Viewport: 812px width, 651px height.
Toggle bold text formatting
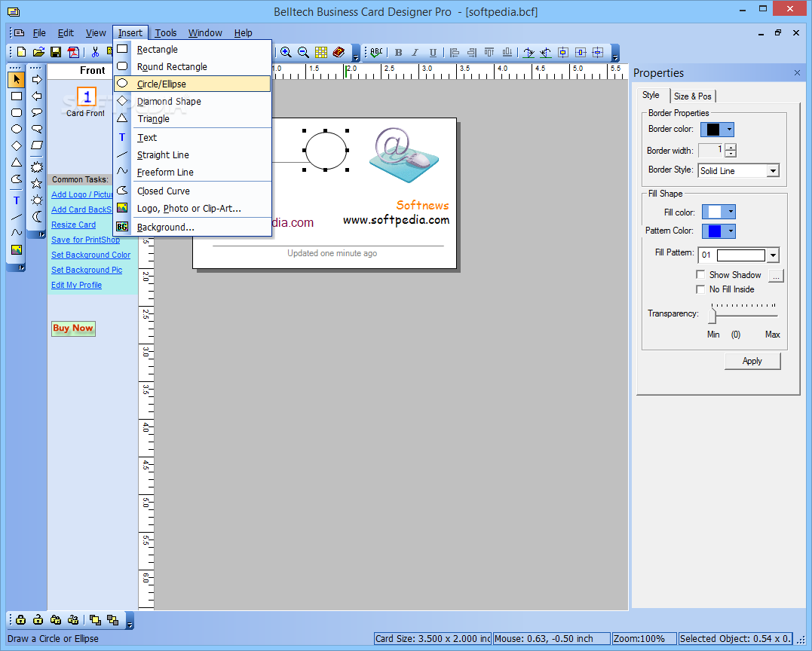click(x=398, y=52)
